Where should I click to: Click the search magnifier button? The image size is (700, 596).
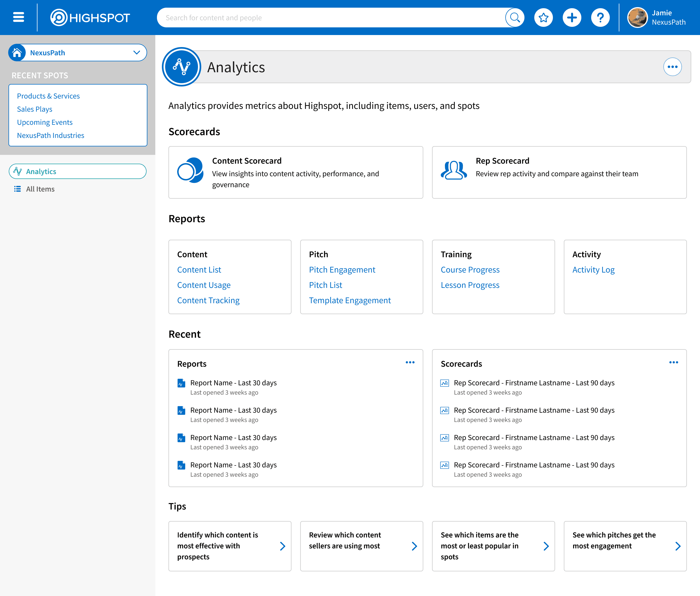point(515,18)
